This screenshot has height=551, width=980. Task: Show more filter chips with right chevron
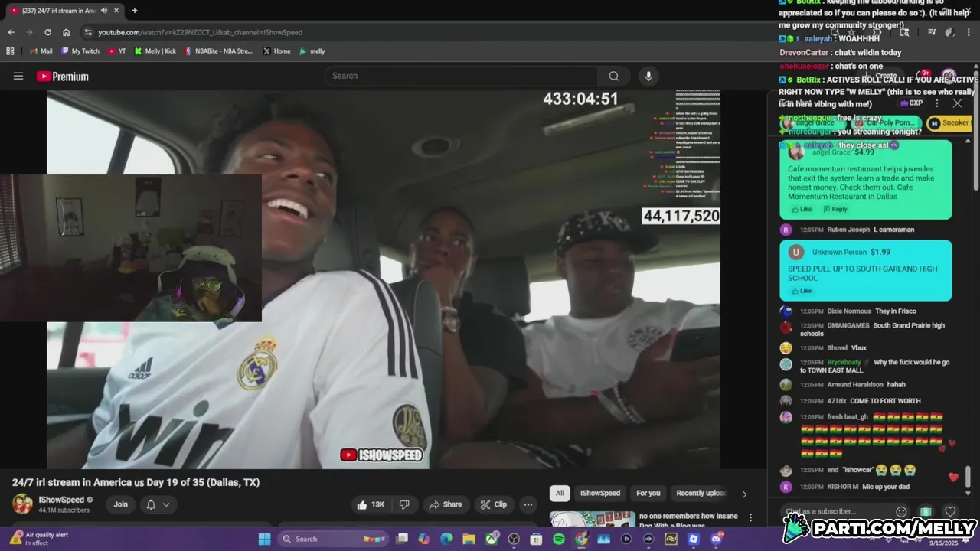[x=744, y=494]
